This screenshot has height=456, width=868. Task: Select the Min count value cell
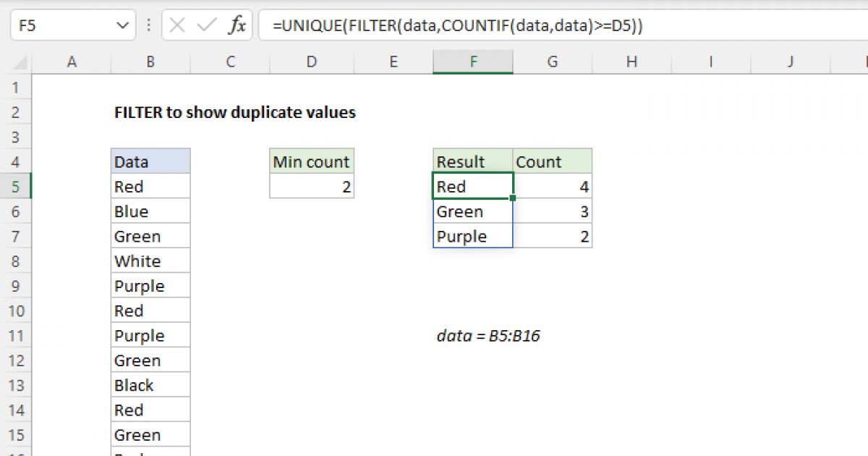(311, 186)
